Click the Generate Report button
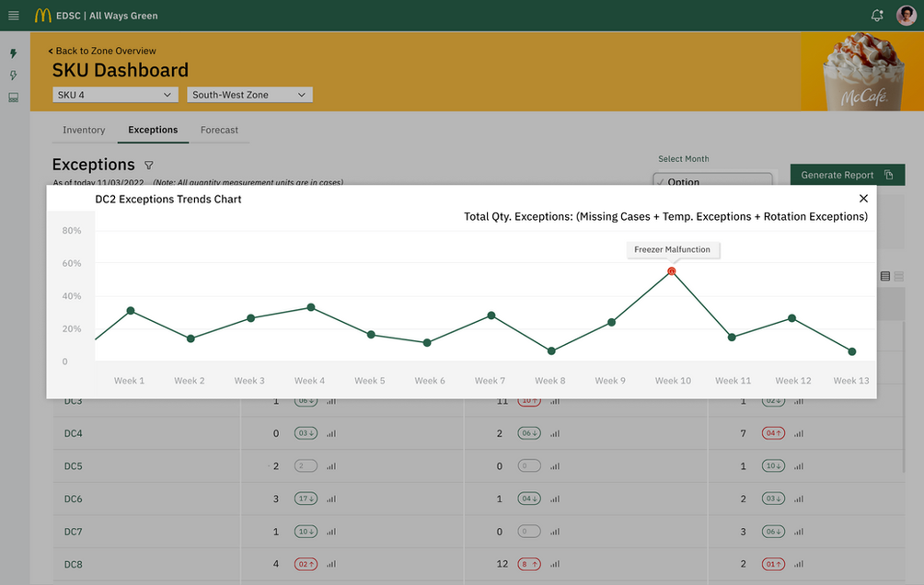 (x=847, y=175)
